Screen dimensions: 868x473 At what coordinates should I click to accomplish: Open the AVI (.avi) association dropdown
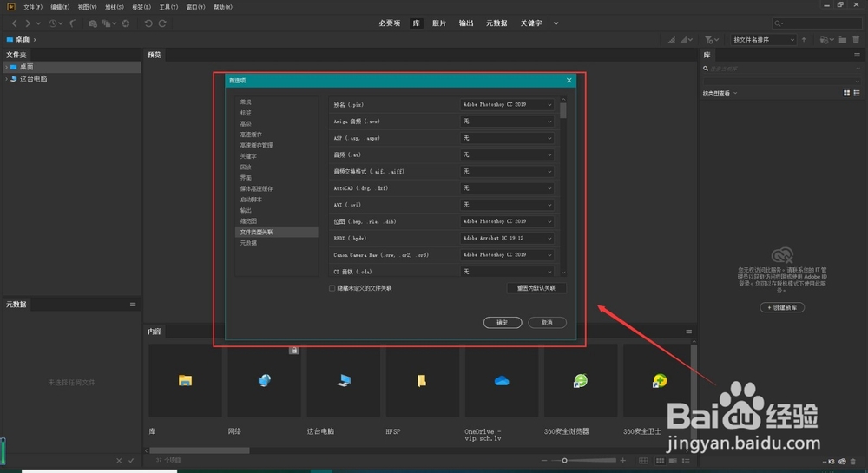(x=507, y=205)
